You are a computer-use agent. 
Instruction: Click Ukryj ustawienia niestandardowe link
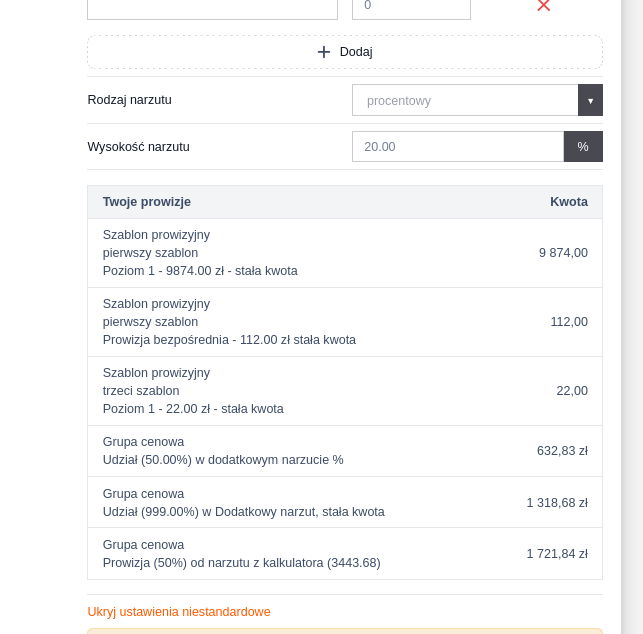pyautogui.click(x=179, y=611)
